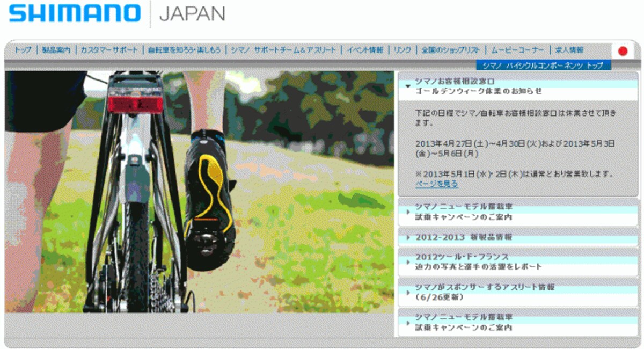The image size is (644, 349).
Task: Open the 製品案内 menu item
Action: tap(56, 50)
